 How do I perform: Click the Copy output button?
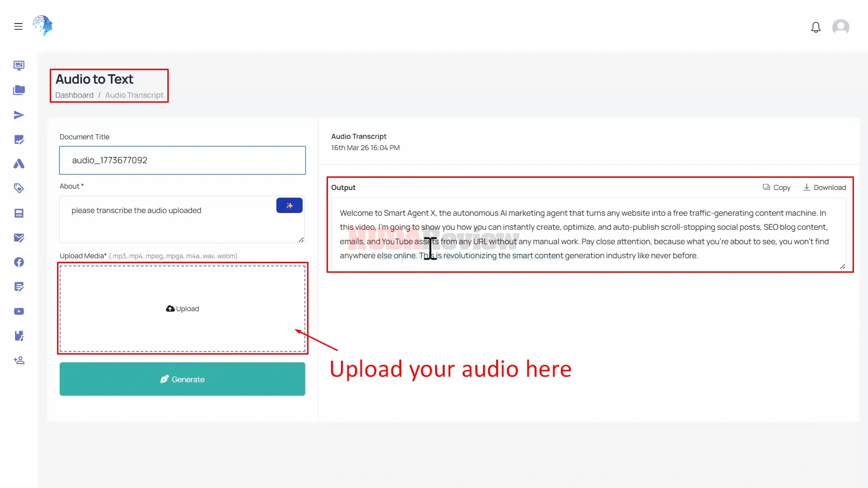pyautogui.click(x=777, y=187)
